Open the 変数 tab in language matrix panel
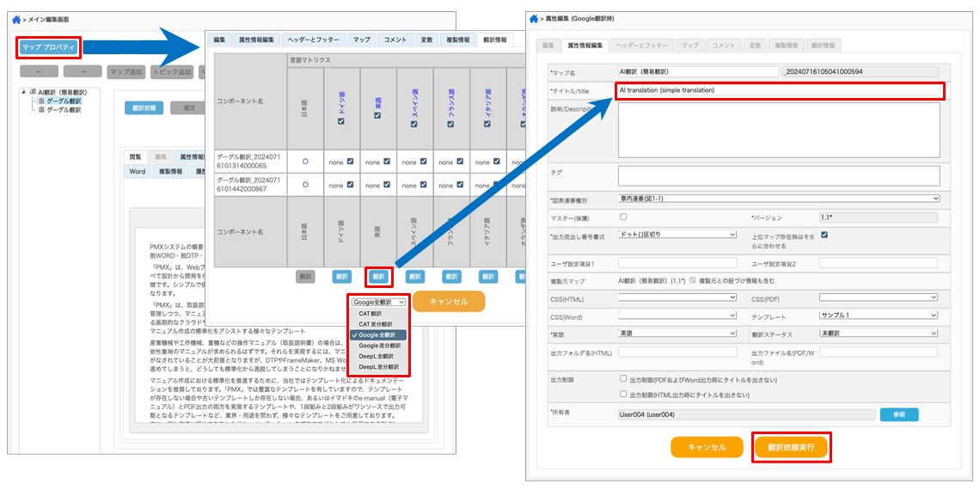Image resolution: width=980 pixels, height=496 pixels. [426, 40]
